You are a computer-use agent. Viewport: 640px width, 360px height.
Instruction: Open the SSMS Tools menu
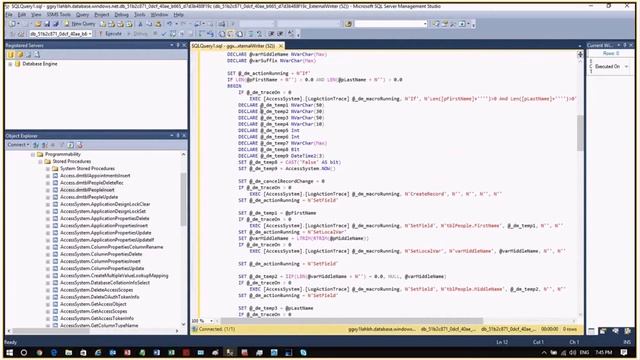pyautogui.click(x=59, y=15)
